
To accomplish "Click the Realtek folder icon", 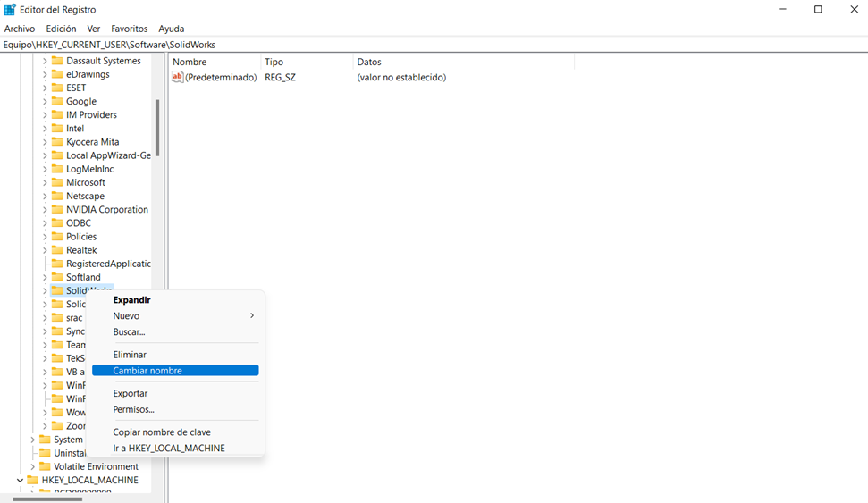I will (57, 250).
